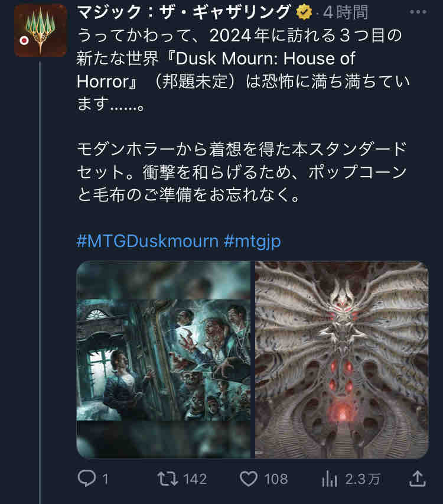The width and height of the screenshot is (443, 504).
Task: View the skeletal moth creature artwork
Action: (x=342, y=359)
